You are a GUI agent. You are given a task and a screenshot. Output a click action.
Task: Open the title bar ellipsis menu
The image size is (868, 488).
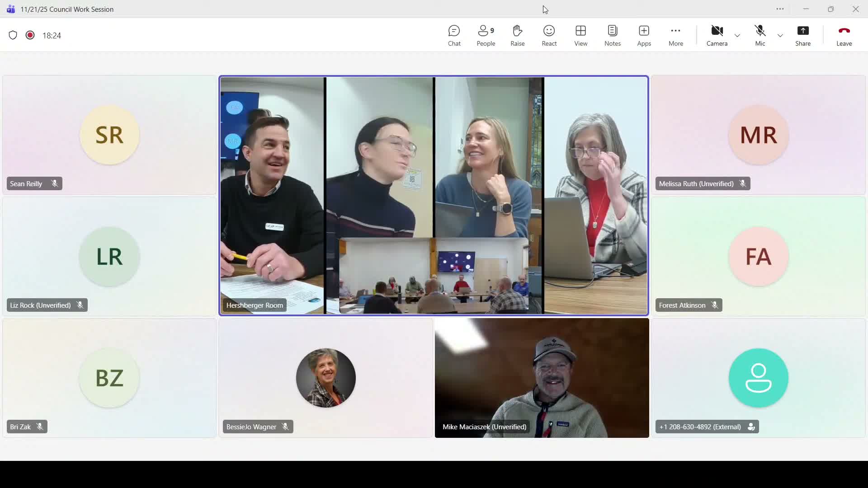coord(780,9)
